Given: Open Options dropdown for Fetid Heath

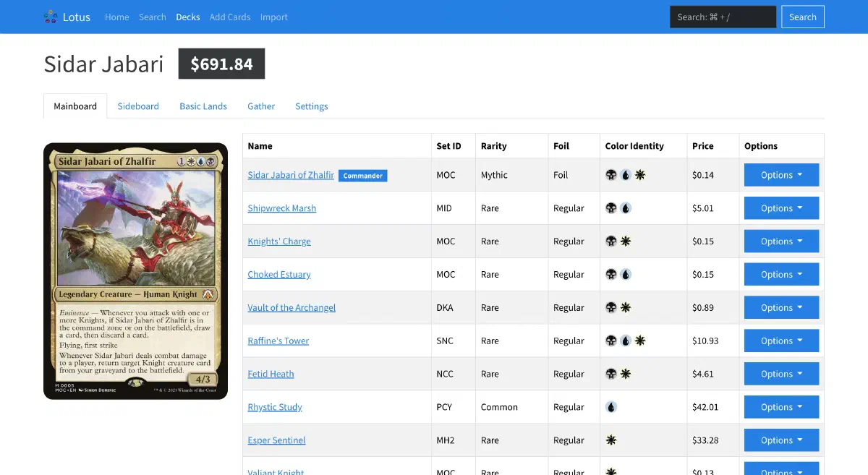Looking at the screenshot, I should point(781,374).
